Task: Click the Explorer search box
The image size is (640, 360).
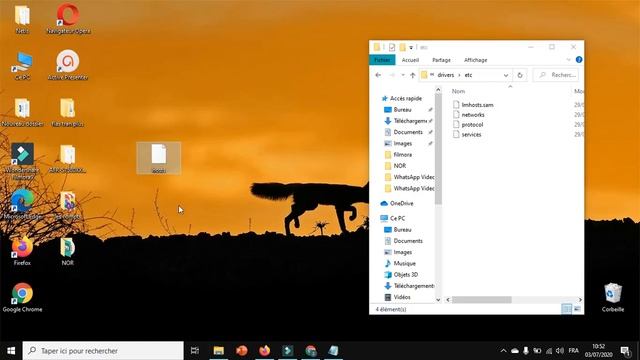Action: tap(556, 75)
